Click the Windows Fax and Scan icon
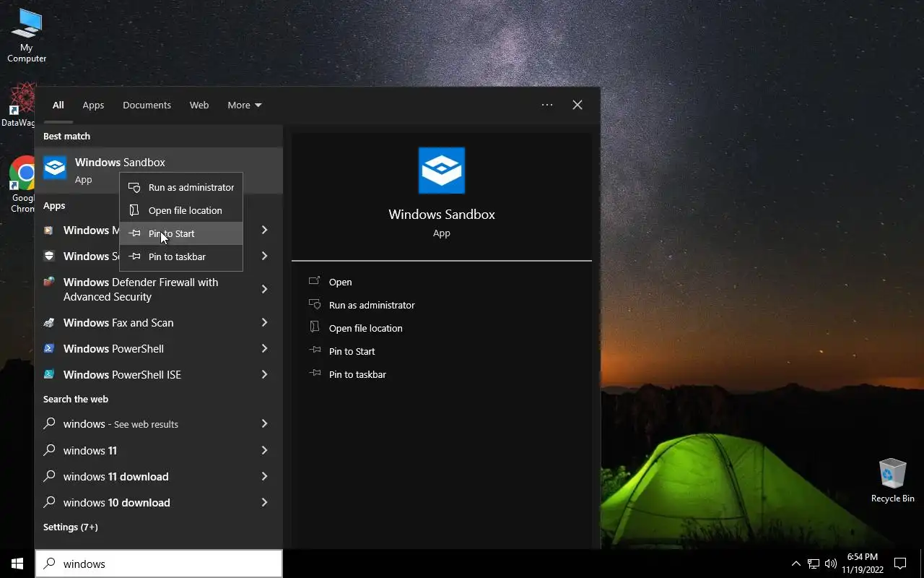This screenshot has width=924, height=578. [x=49, y=323]
